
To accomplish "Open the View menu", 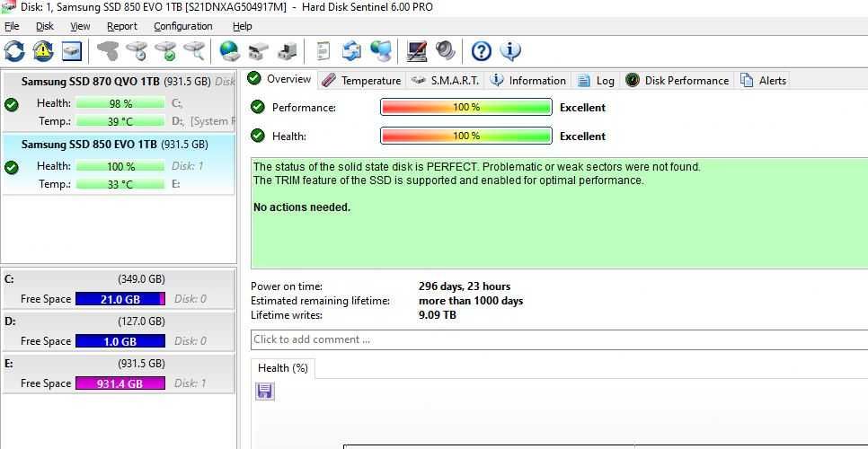I will pyautogui.click(x=80, y=26).
